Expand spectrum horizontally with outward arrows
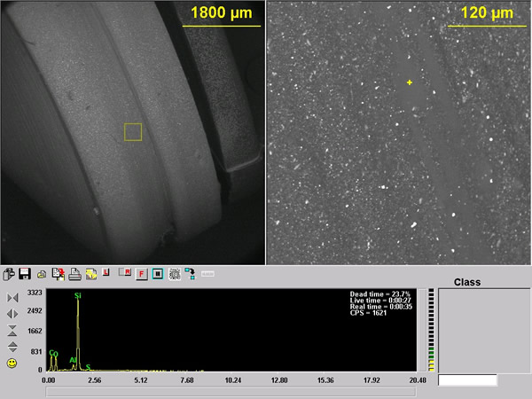The height and width of the screenshot is (399, 532). pyautogui.click(x=12, y=314)
